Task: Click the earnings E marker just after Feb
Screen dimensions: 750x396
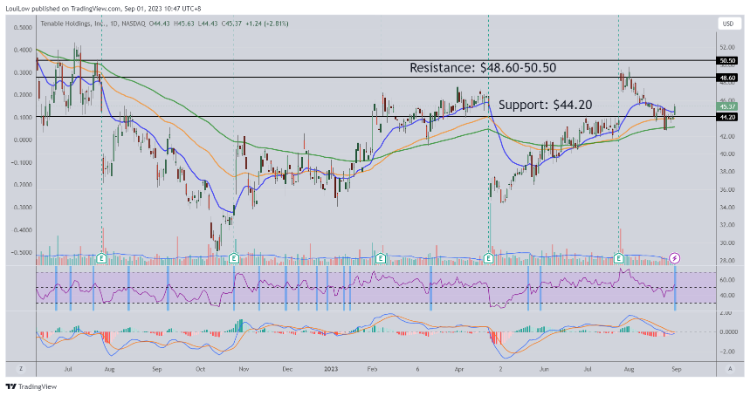Action: click(x=381, y=258)
